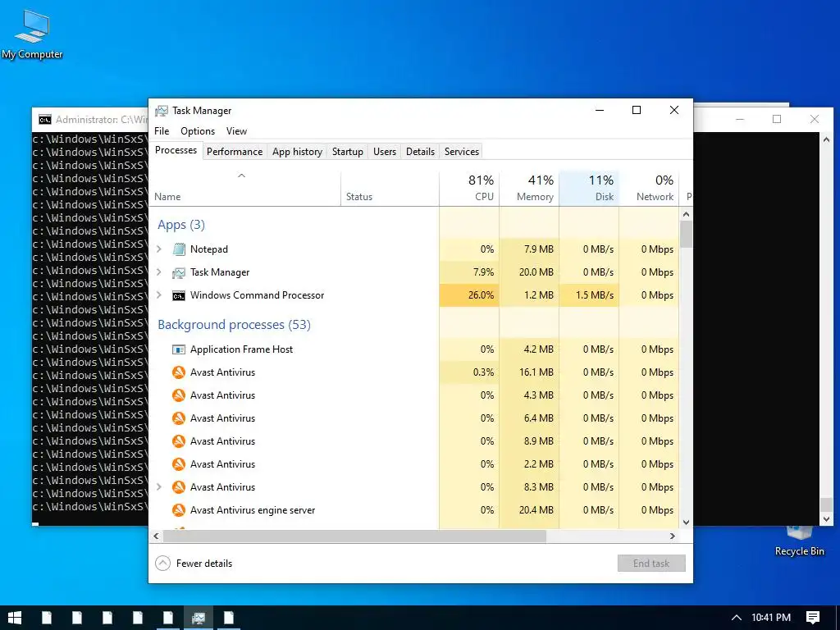Image resolution: width=840 pixels, height=630 pixels.
Task: Click the Command Prompt window title icon
Action: tap(45, 120)
